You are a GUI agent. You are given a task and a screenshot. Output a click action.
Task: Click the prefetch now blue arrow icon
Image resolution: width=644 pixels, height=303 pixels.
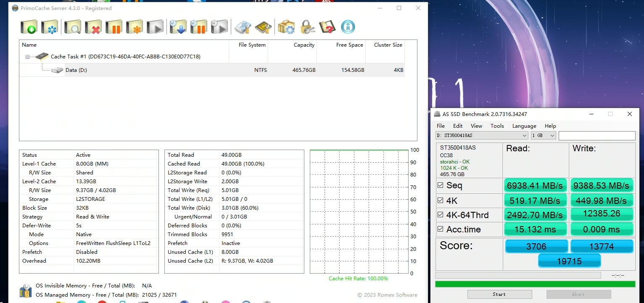tap(178, 27)
